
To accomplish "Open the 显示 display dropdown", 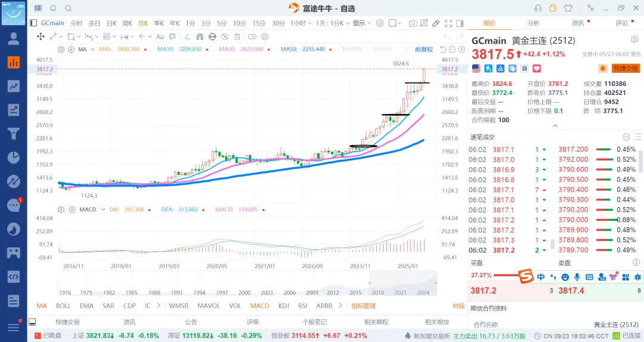I will (x=361, y=23).
